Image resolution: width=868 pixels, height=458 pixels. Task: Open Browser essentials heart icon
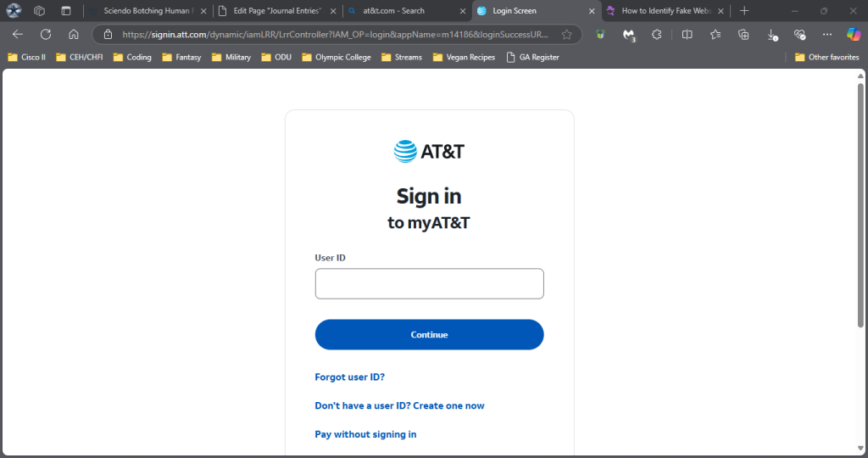(799, 34)
